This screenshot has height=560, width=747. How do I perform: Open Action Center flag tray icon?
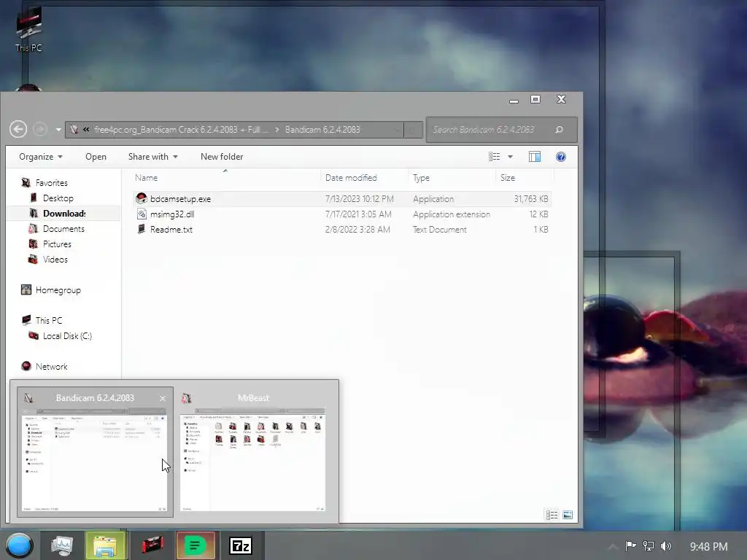[x=631, y=545]
